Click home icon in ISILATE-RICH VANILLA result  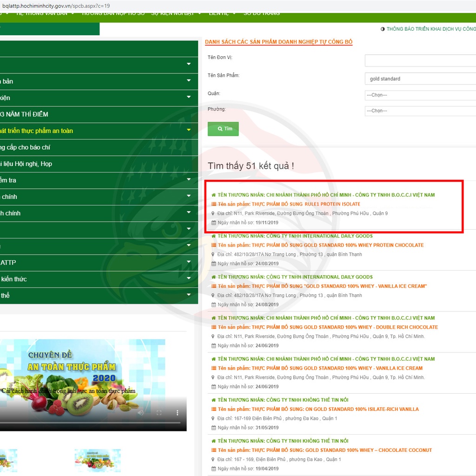click(214, 400)
